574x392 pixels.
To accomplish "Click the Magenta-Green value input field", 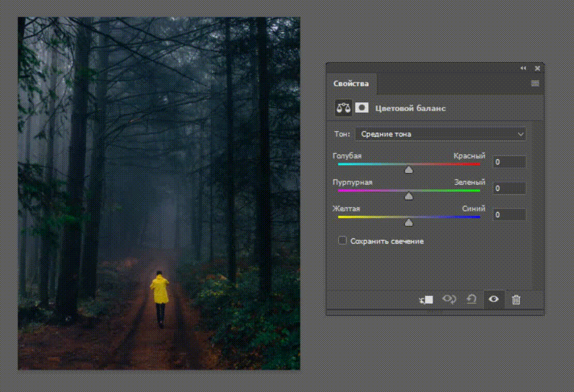I will click(x=509, y=188).
